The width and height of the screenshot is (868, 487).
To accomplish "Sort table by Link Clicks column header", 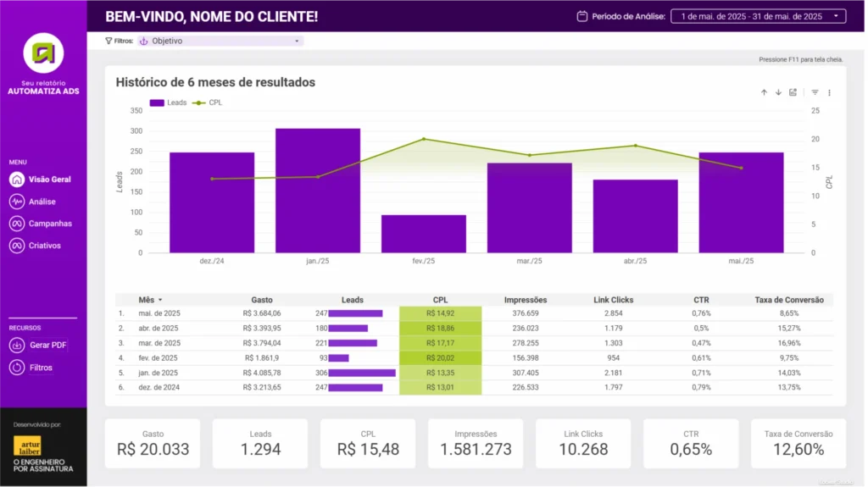I will point(614,300).
